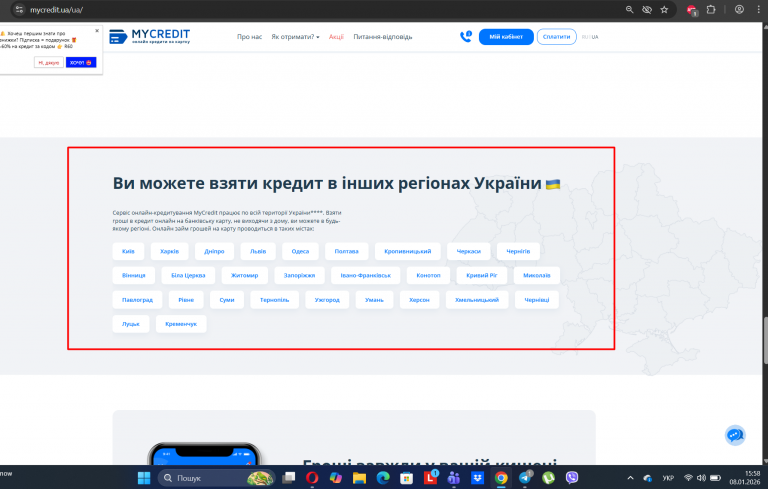Select the city Черкаси

click(469, 251)
